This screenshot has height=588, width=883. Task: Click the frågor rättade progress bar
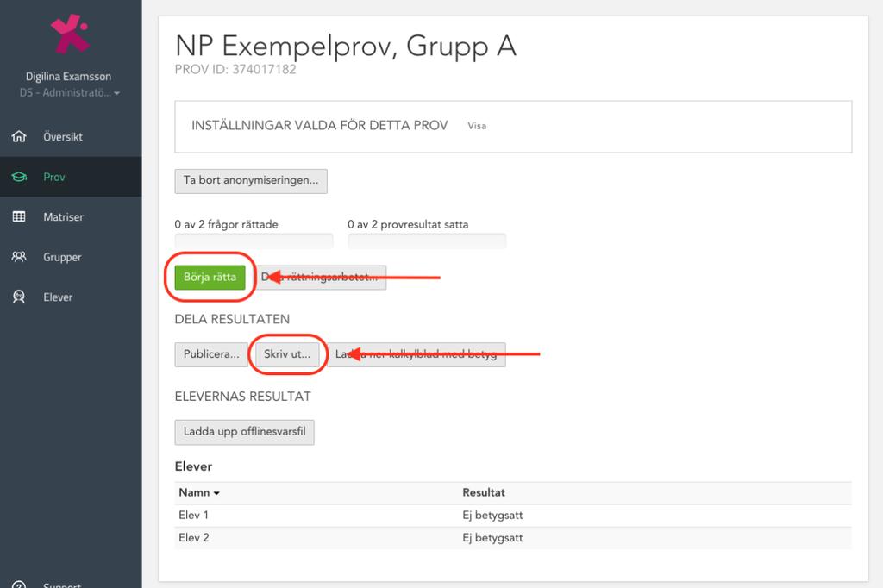coord(254,241)
